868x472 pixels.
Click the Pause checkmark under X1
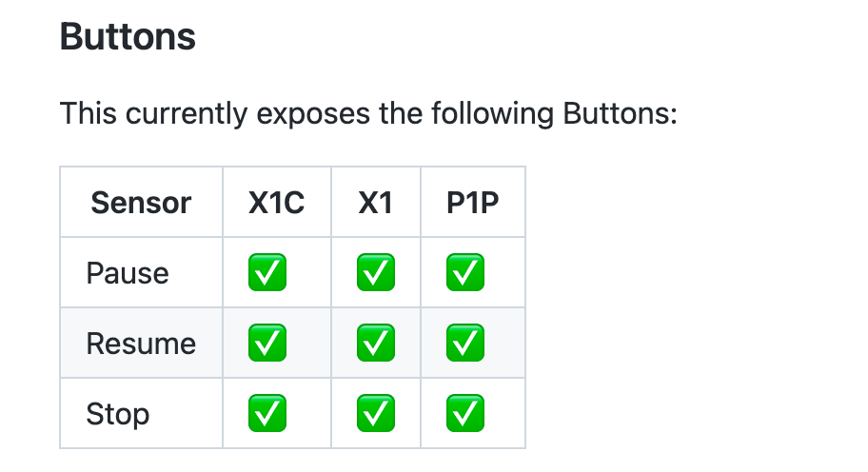(x=376, y=272)
